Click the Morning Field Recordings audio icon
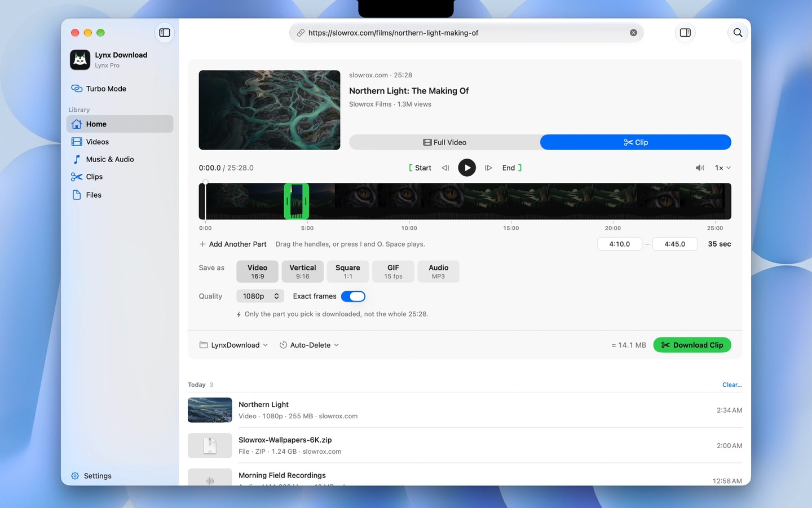Screen dimensions: 812x508 pos(210,478)
